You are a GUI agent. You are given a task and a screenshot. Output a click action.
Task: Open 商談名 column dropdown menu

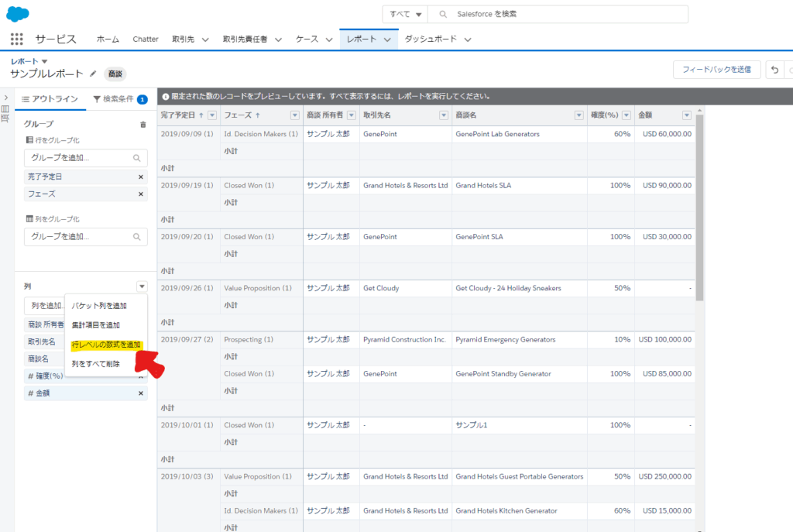pyautogui.click(x=579, y=115)
